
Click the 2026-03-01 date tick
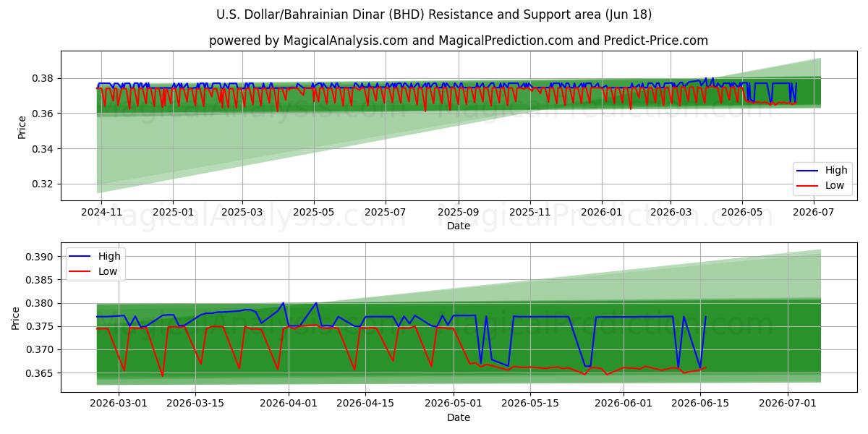coord(119,403)
